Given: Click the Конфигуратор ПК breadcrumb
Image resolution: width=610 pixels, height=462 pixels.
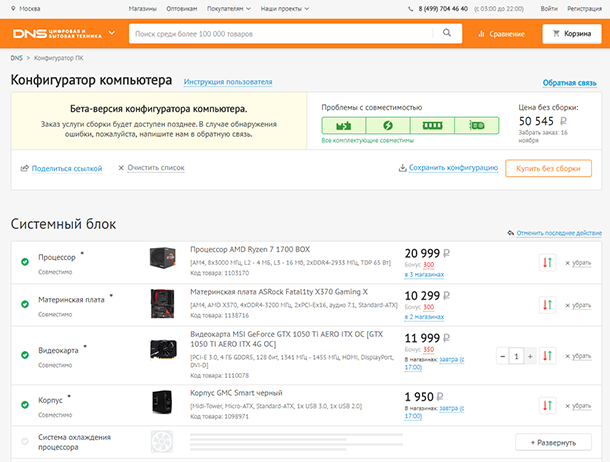Looking at the screenshot, I should click(59, 58).
